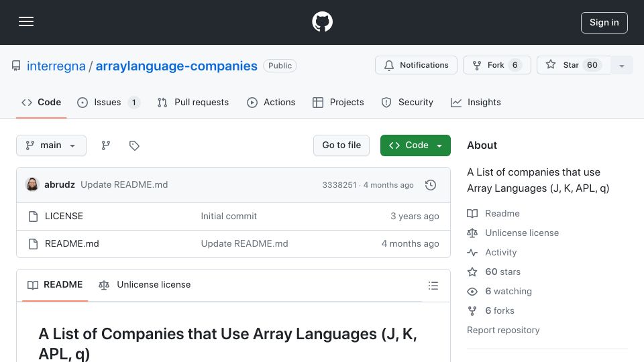Open commit hash 3338251

tap(339, 185)
